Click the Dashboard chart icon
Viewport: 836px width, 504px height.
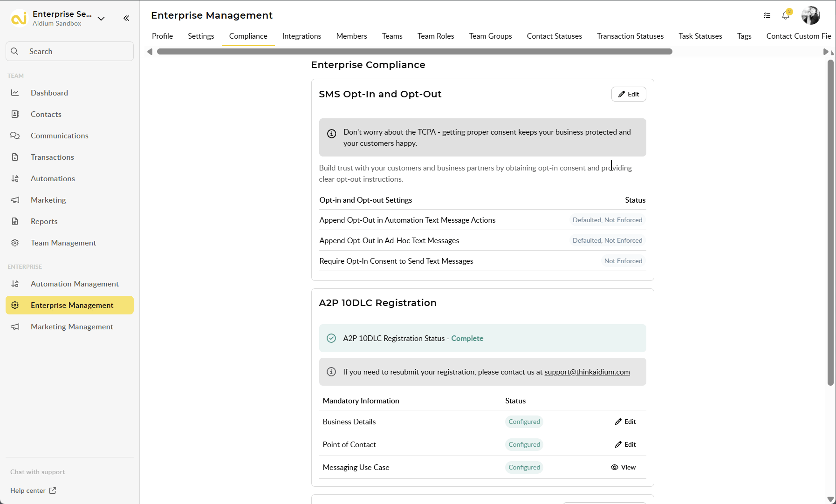coord(15,93)
